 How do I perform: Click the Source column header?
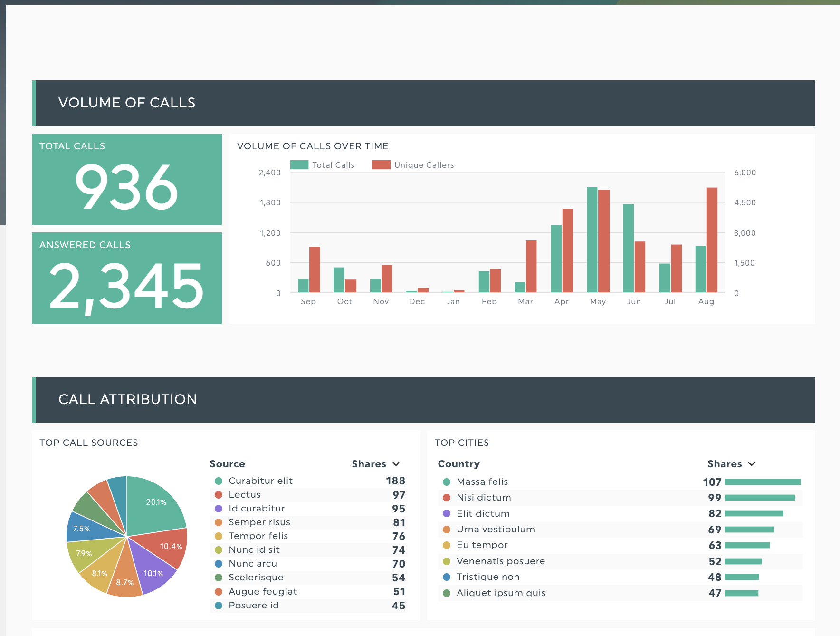coord(227,464)
